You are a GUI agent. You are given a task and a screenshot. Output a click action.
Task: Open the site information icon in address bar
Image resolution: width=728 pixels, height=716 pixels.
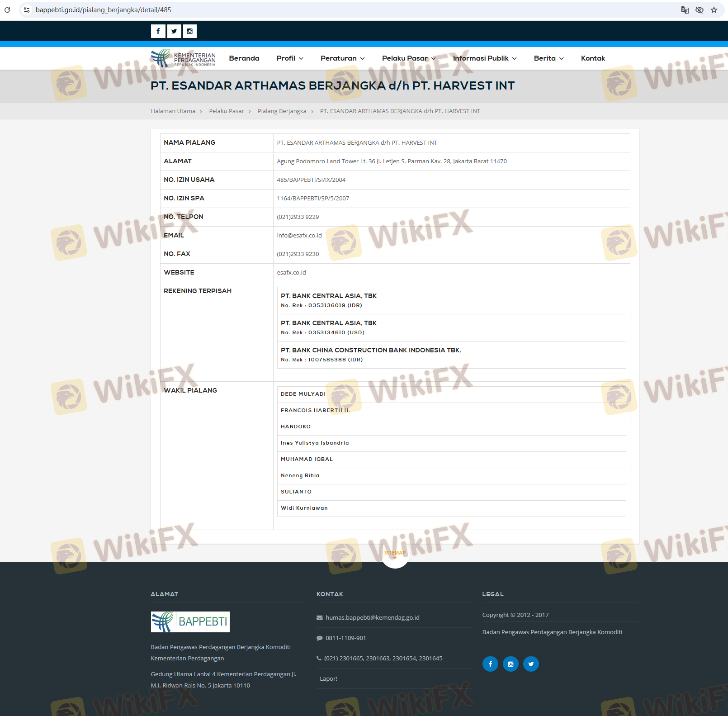(27, 10)
